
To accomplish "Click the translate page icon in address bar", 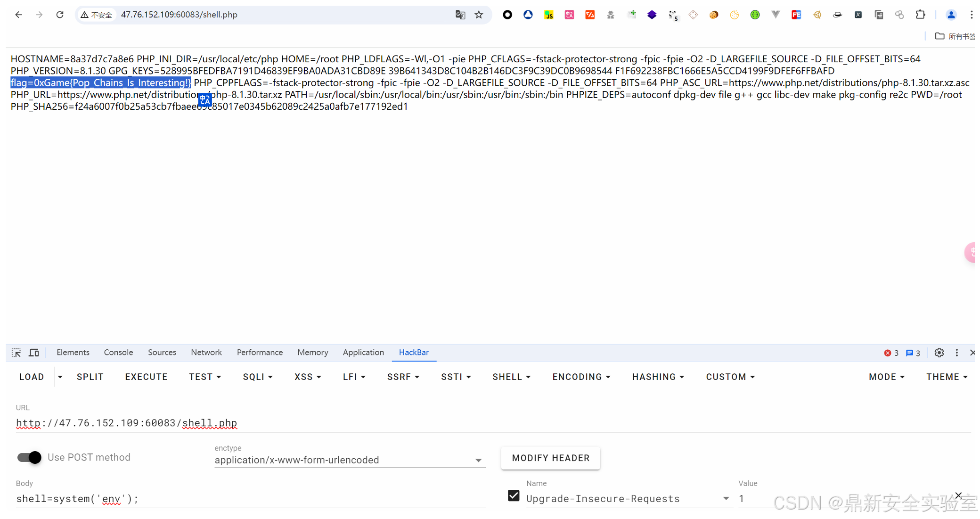I will pyautogui.click(x=460, y=15).
